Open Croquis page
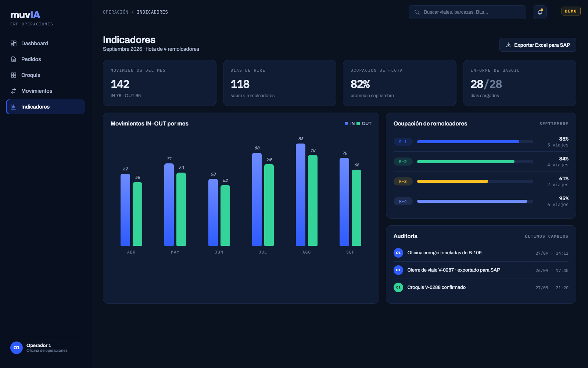Screen dimensions: 588x368 [46, 75]
